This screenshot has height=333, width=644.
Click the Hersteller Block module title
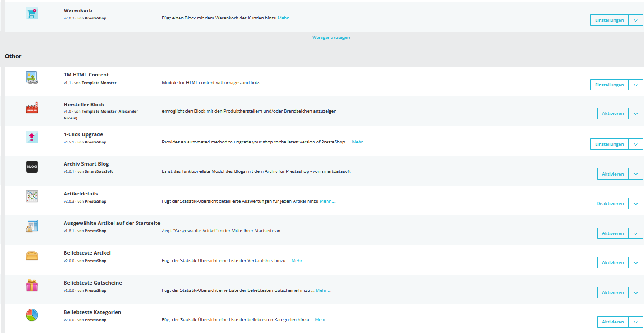(x=84, y=105)
